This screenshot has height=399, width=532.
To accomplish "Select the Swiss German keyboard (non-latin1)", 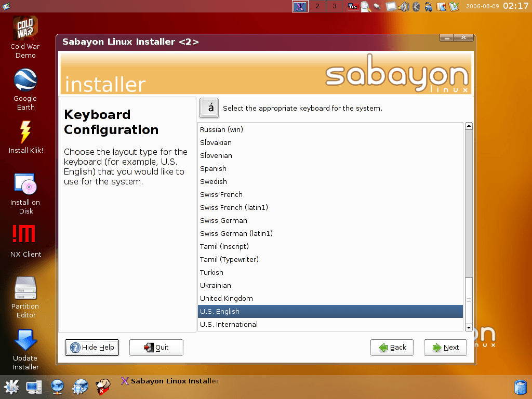I will 330,220.
